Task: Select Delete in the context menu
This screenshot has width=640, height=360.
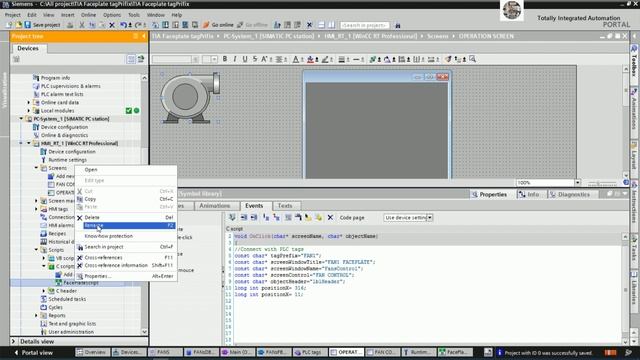Action: coord(126,218)
